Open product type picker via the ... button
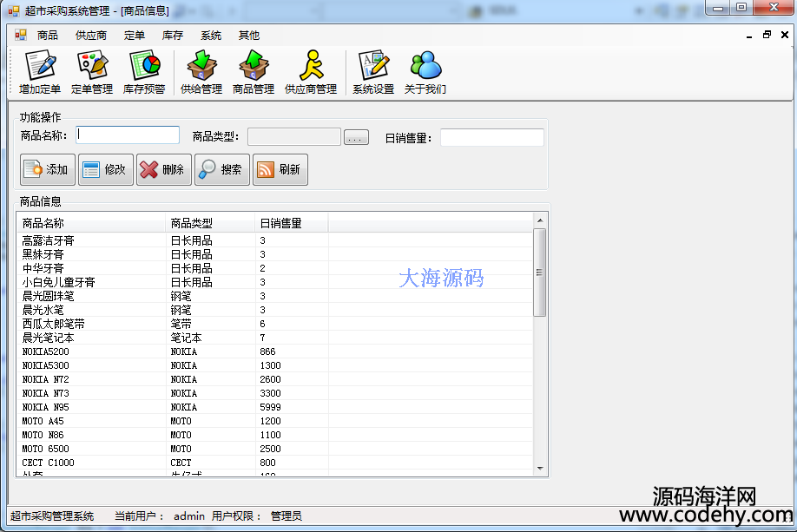The width and height of the screenshot is (797, 532). pyautogui.click(x=356, y=137)
